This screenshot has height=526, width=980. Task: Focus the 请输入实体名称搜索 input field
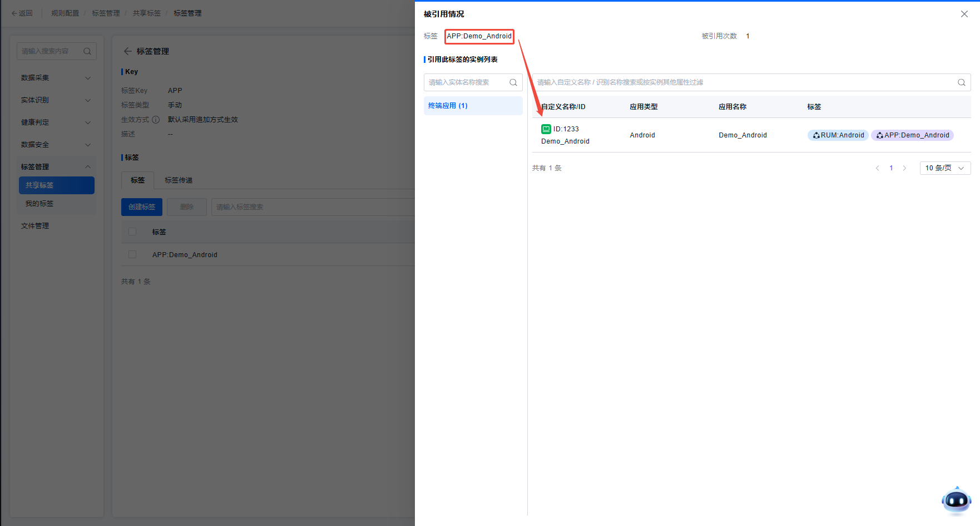[466, 82]
